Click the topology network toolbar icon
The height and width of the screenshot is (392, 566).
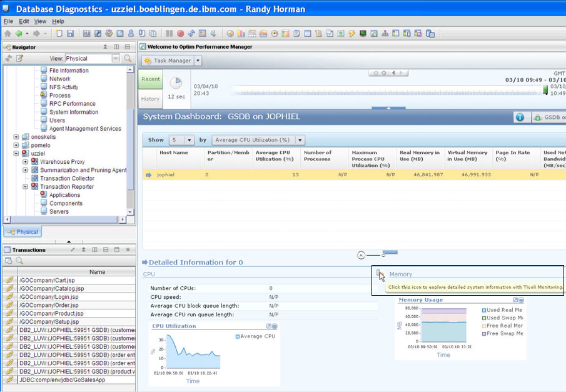point(385,34)
